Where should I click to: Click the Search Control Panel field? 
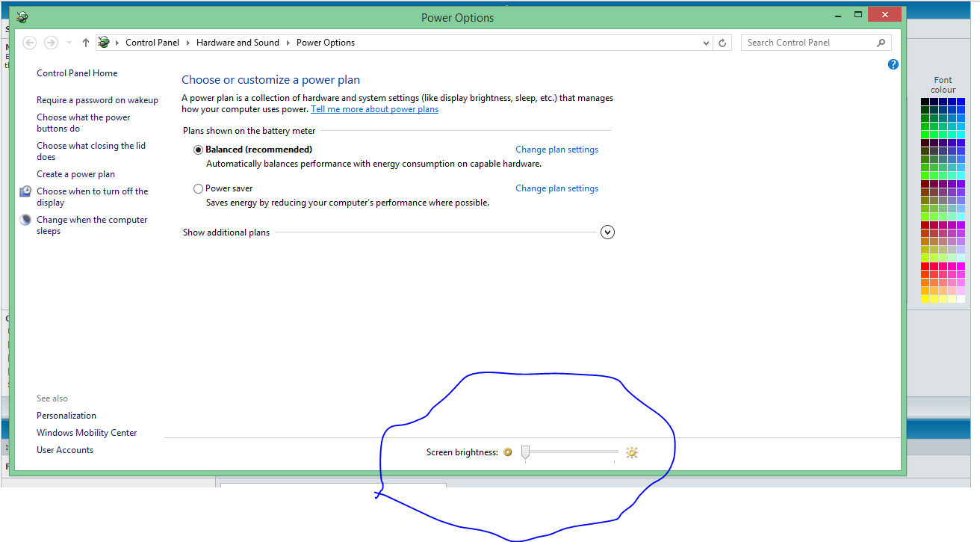807,43
